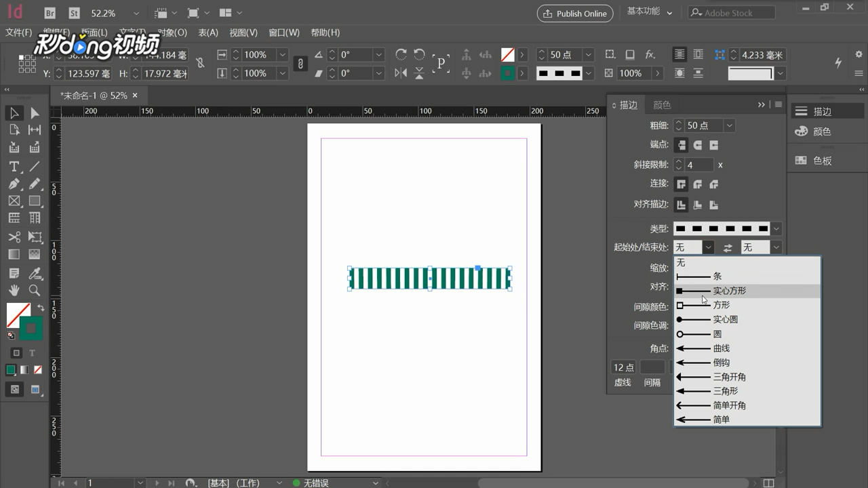This screenshot has width=868, height=488.
Task: Select the Hand tool
Action: [x=14, y=290]
